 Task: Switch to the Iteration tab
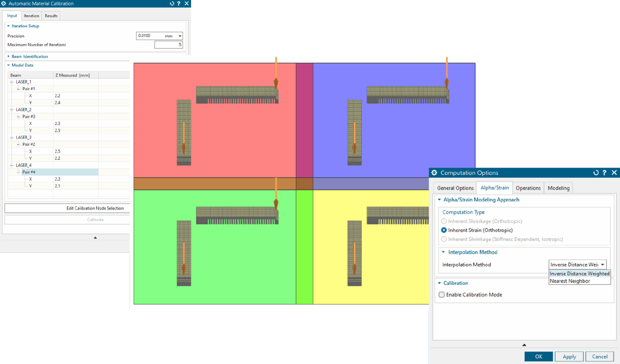point(31,16)
